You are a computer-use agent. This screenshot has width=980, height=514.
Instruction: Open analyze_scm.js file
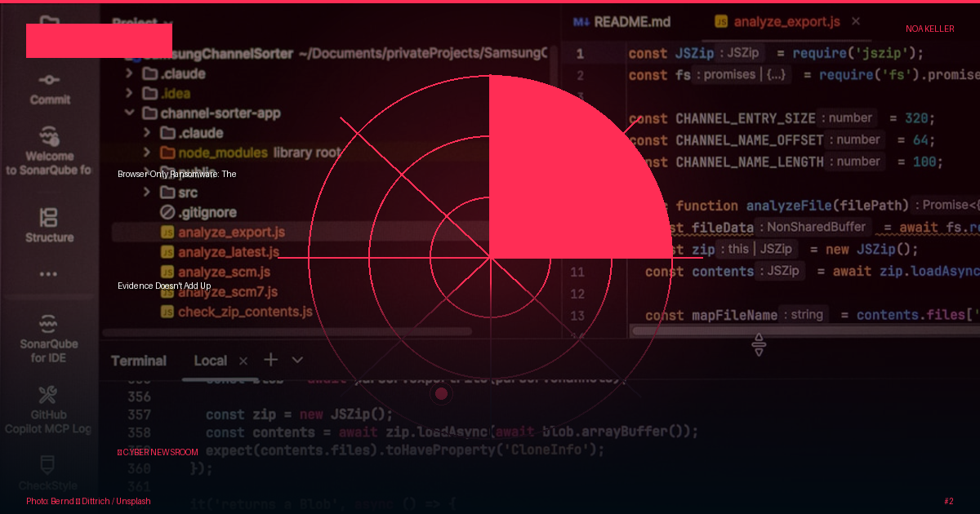(x=225, y=272)
